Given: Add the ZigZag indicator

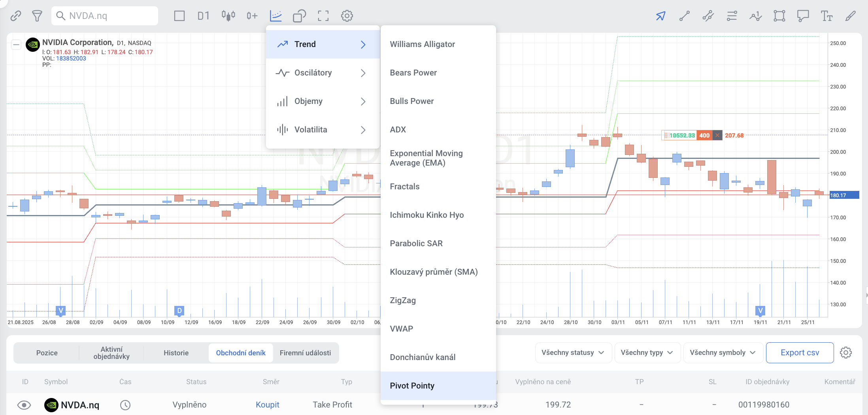Looking at the screenshot, I should [438, 300].
